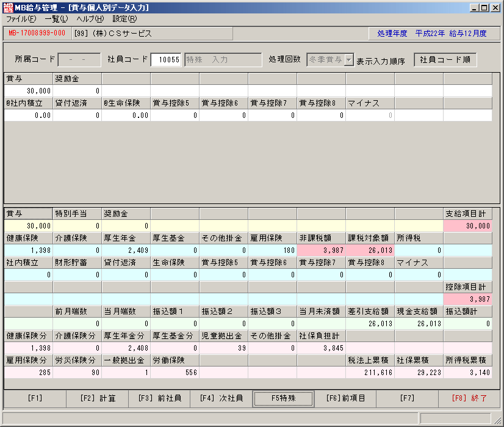The width and height of the screenshot is (504, 427).
Task: Expand the 処理回数 冬季賞与 dropdown
Action: pyautogui.click(x=349, y=59)
